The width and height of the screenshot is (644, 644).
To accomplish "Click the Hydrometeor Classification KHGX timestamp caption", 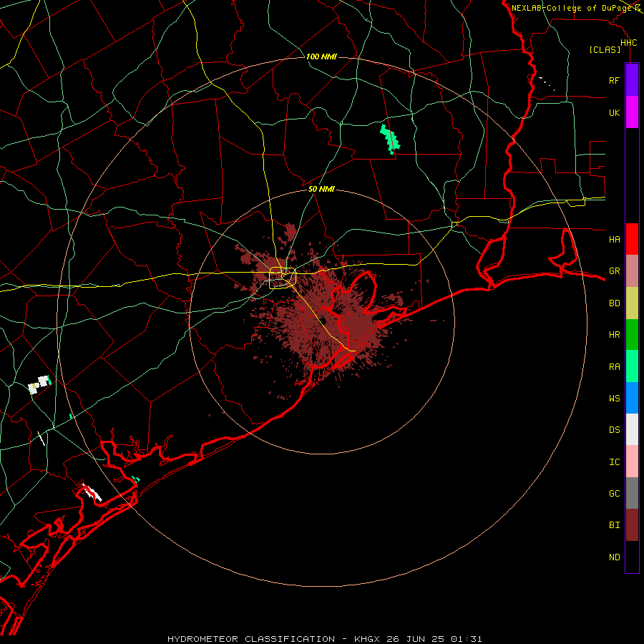I will [x=324, y=639].
